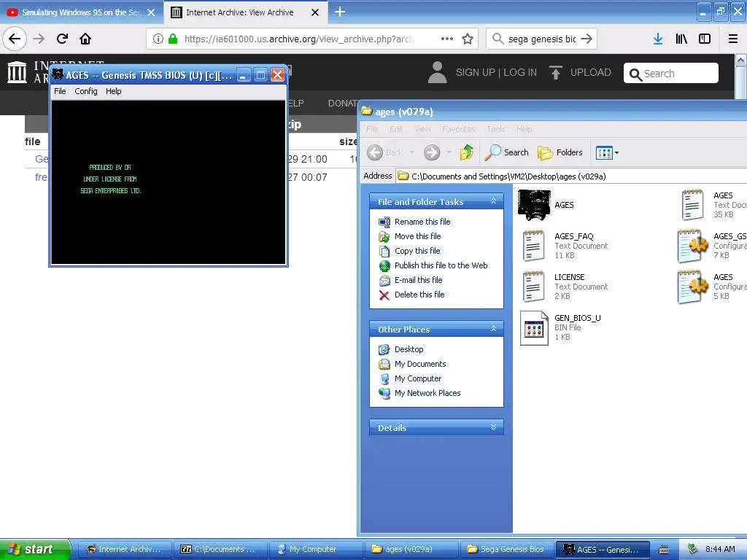Click Search button in Explorer toolbar
This screenshot has height=560, width=747.
tap(506, 152)
